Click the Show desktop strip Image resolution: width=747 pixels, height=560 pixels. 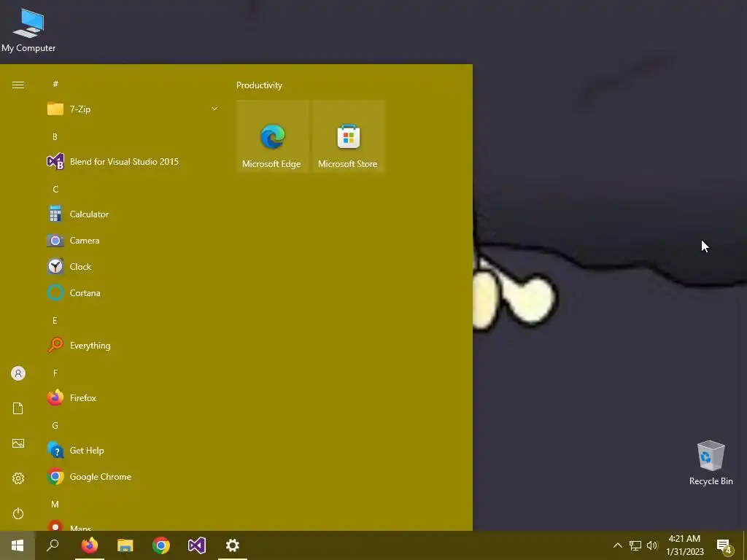(745, 545)
